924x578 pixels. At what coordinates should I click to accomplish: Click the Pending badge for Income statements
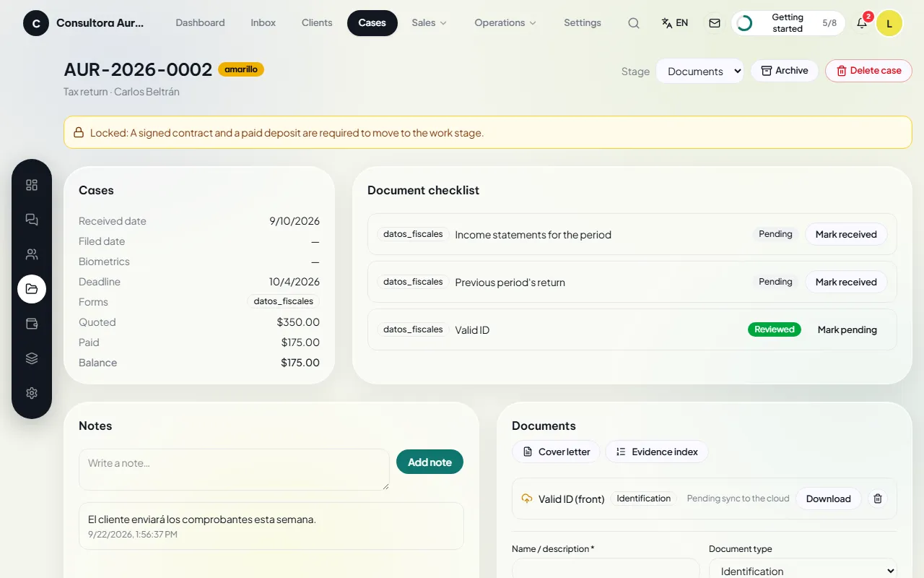(775, 234)
